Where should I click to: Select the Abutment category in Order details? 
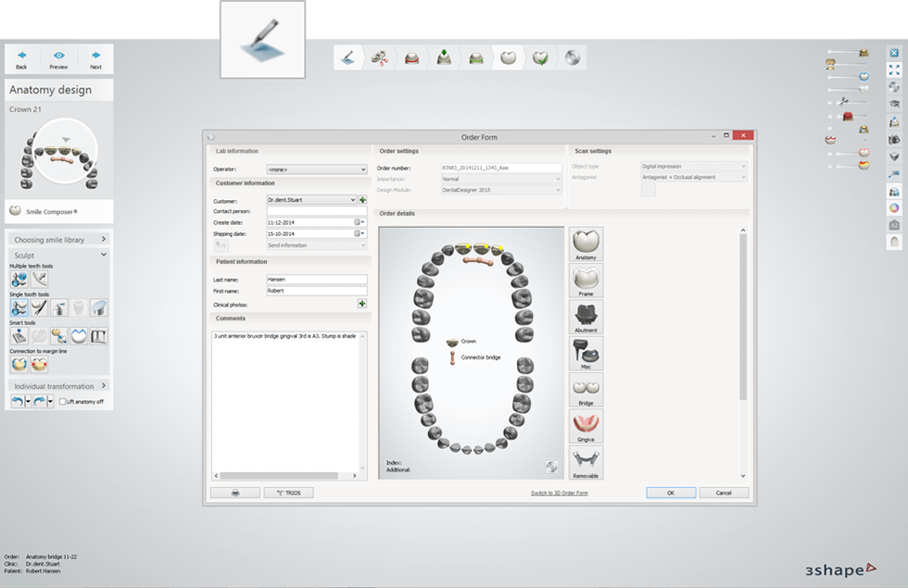coord(586,317)
